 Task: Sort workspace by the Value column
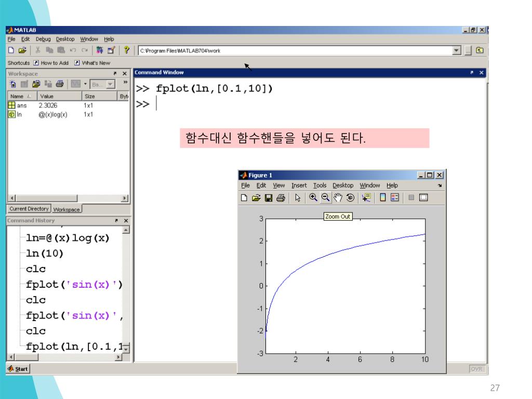59,96
